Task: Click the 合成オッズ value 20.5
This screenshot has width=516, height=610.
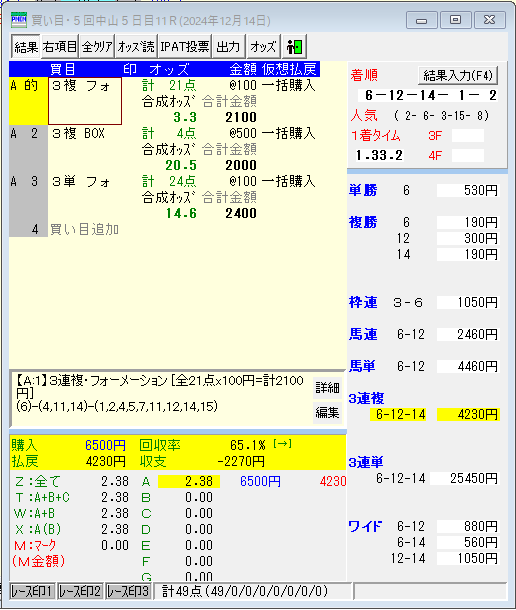Action: (x=181, y=165)
